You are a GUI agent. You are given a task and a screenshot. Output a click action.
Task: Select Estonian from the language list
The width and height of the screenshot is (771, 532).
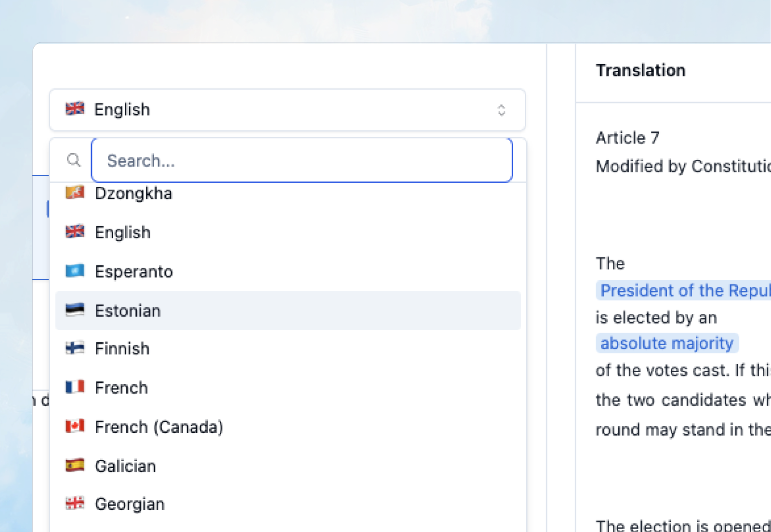pyautogui.click(x=128, y=311)
